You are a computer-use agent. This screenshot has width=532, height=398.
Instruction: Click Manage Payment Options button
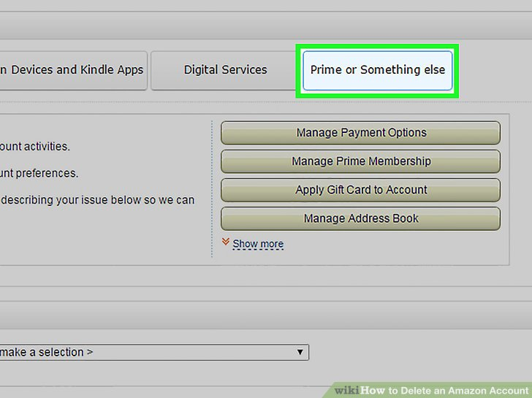point(360,133)
